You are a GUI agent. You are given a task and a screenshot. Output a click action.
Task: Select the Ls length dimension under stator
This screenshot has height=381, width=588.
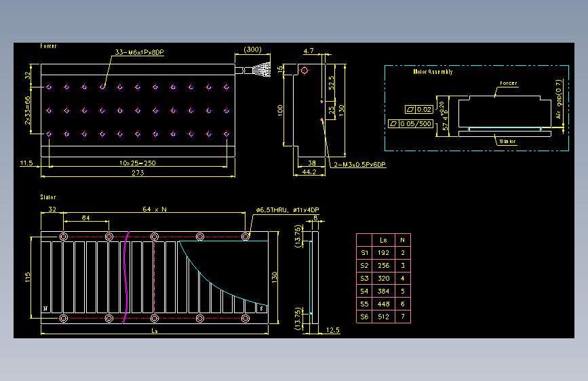click(x=155, y=330)
